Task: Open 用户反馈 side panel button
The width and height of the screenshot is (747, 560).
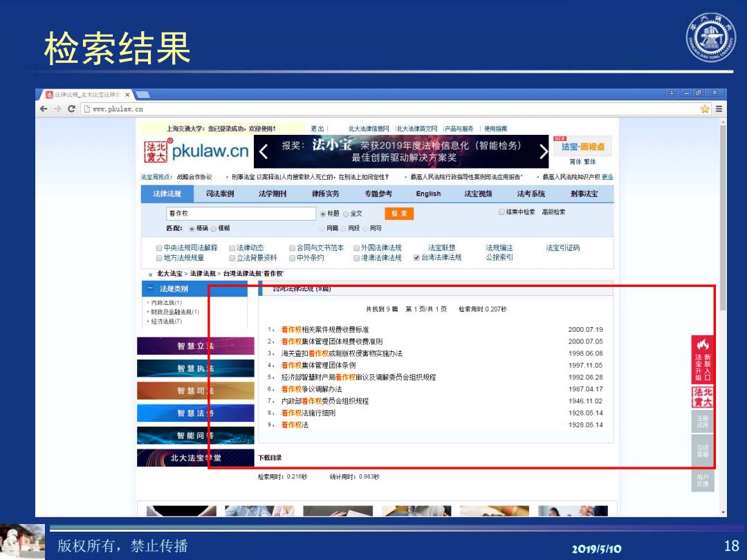Action: pos(702,480)
